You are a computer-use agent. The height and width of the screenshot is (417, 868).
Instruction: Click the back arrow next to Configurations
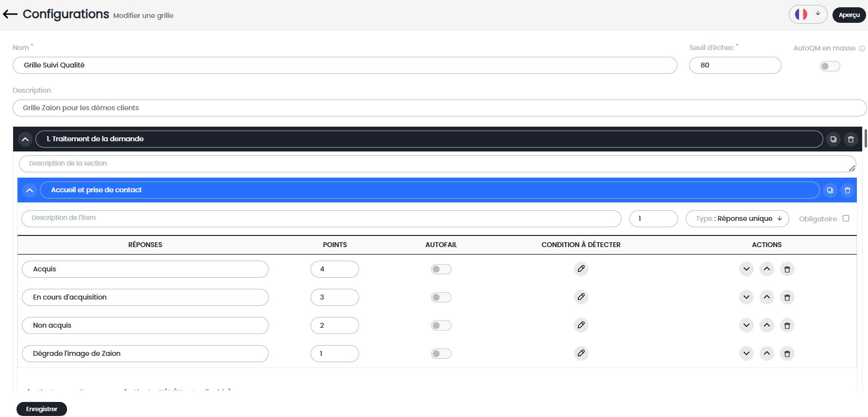coord(10,15)
